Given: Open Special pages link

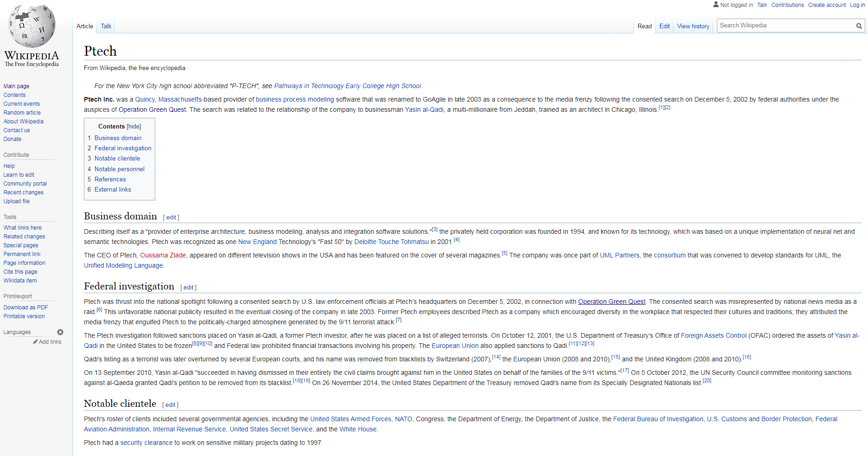Looking at the screenshot, I should click(21, 245).
